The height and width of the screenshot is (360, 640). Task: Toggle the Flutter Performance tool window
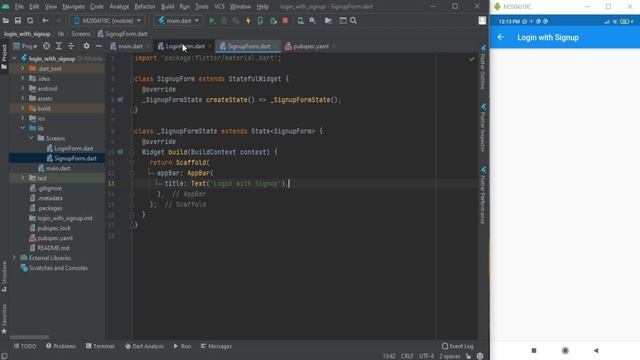click(483, 196)
